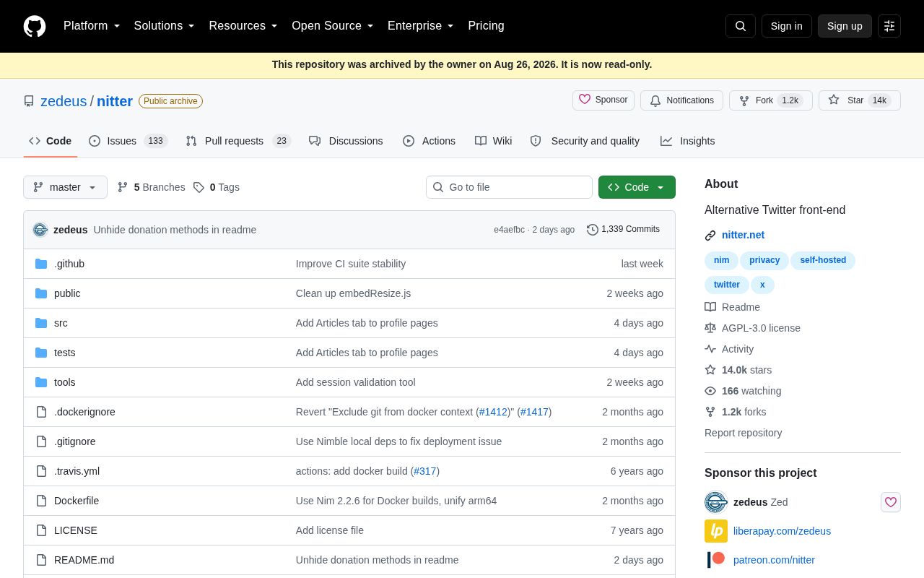Open the zedeus owner profile link
Image resolution: width=924 pixels, height=578 pixels.
click(64, 101)
